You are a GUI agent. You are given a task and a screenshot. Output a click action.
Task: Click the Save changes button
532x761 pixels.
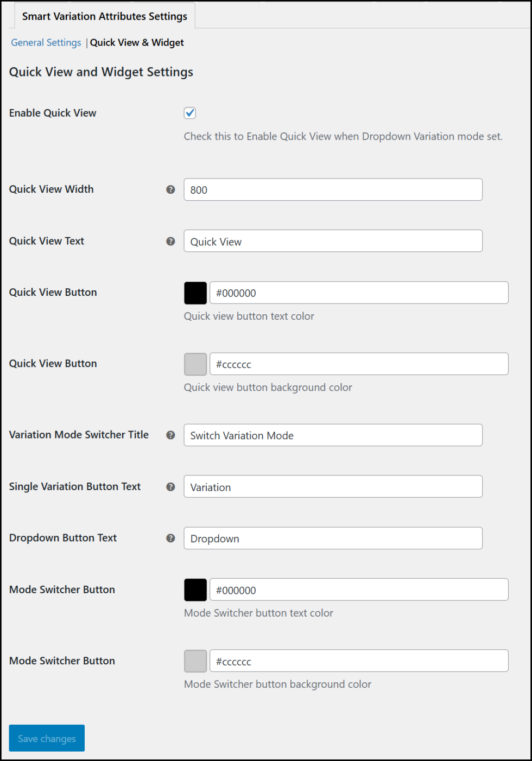click(47, 738)
